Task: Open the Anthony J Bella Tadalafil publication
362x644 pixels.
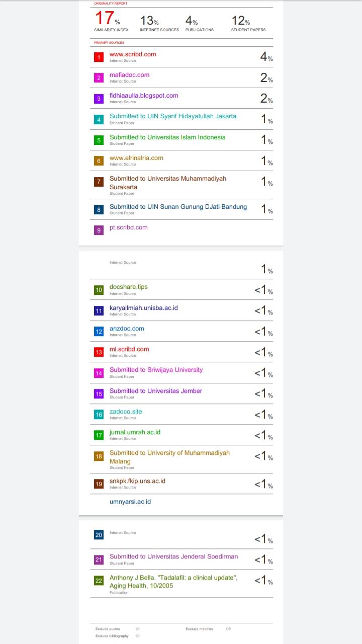Action: click(x=173, y=582)
